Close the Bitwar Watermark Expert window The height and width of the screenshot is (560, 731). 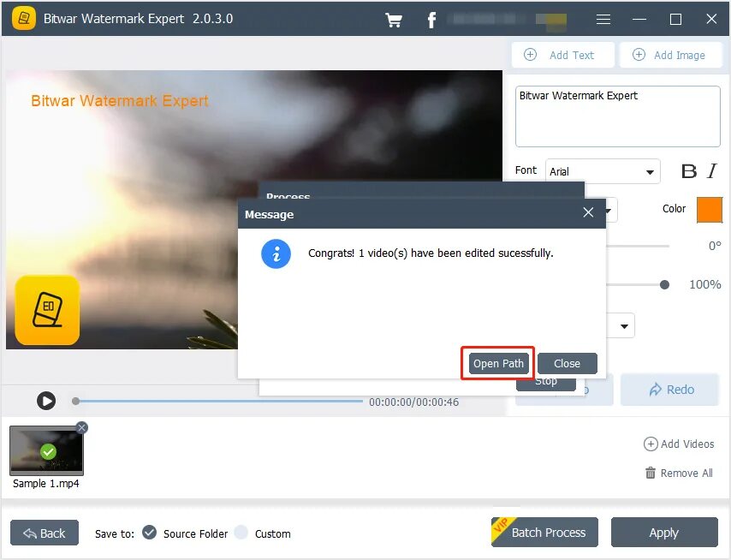[x=711, y=19]
